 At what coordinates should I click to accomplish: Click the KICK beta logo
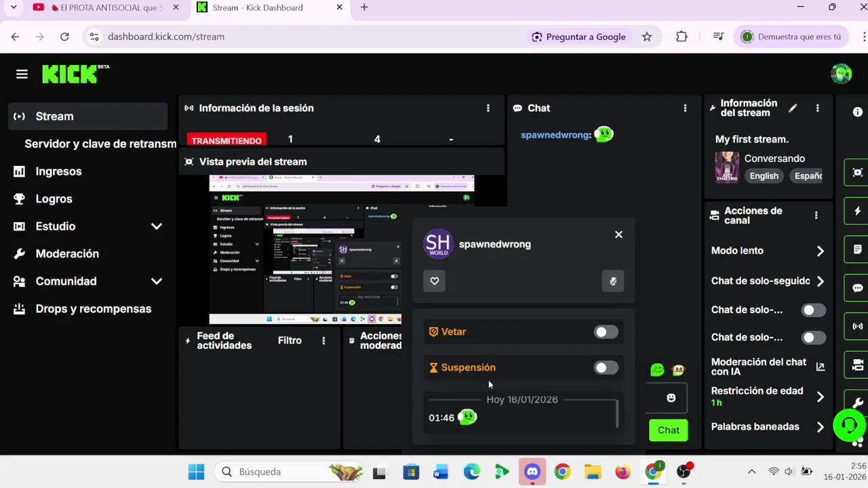click(75, 74)
